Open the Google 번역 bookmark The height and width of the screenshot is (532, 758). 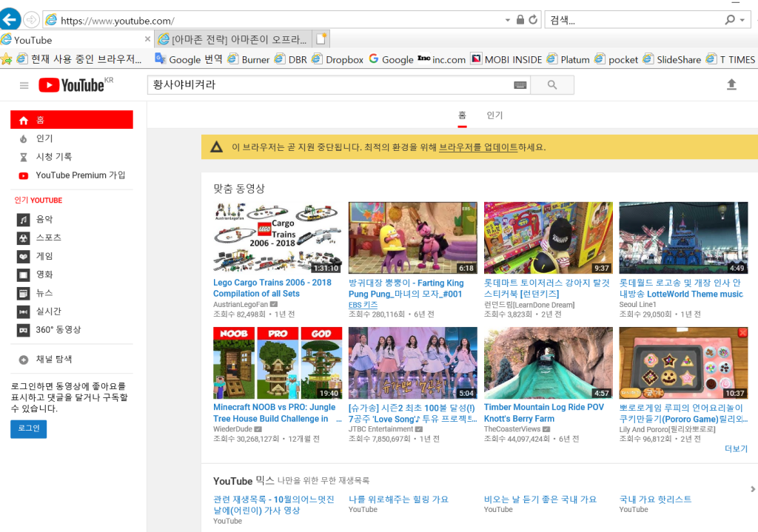(x=189, y=59)
